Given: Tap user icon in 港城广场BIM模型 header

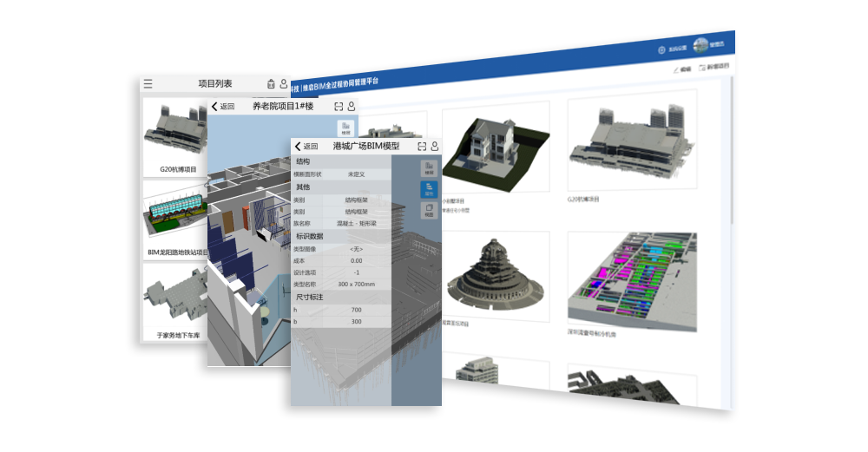Looking at the screenshot, I should tap(435, 146).
